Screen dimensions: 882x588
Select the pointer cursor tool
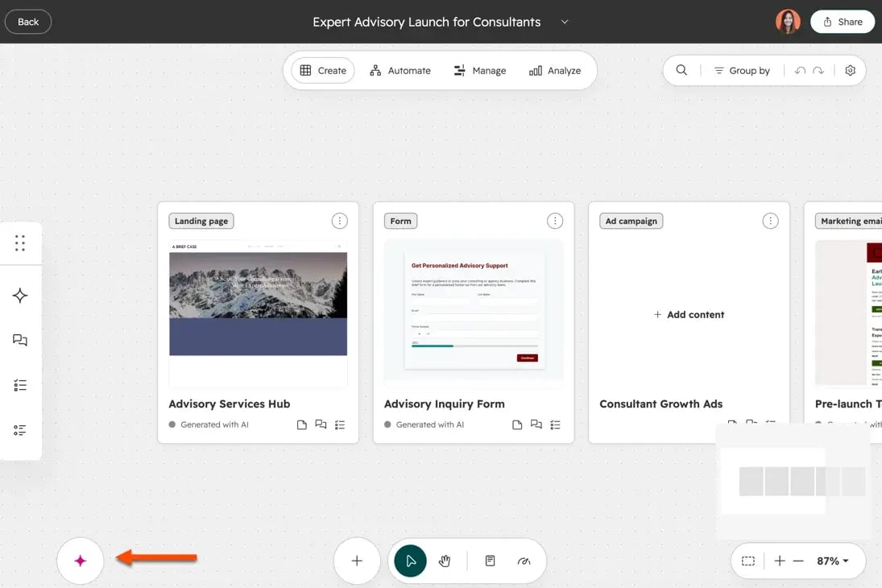coord(410,561)
